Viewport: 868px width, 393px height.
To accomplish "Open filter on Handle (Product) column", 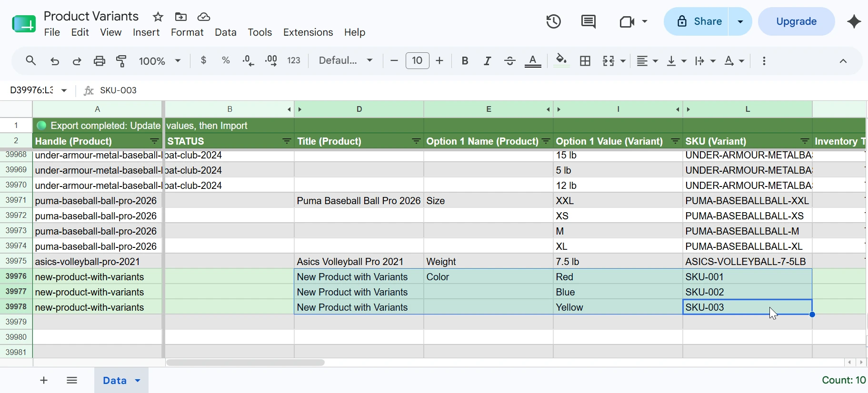I will click(x=155, y=141).
